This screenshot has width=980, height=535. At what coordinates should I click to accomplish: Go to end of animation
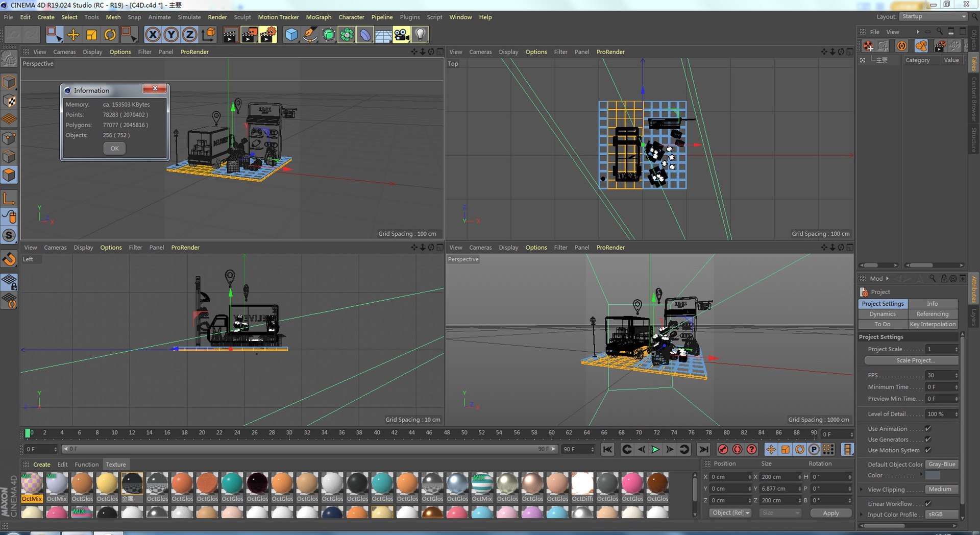[703, 449]
